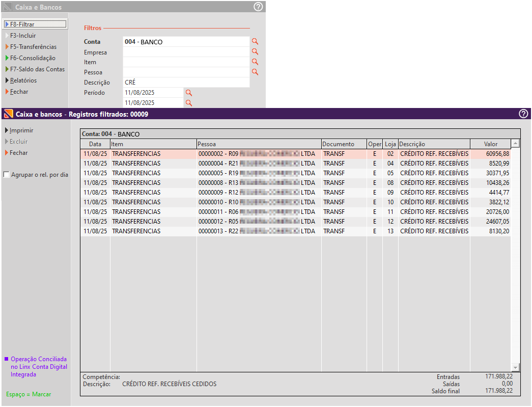Click Operação Conciliada legend text

39,367
